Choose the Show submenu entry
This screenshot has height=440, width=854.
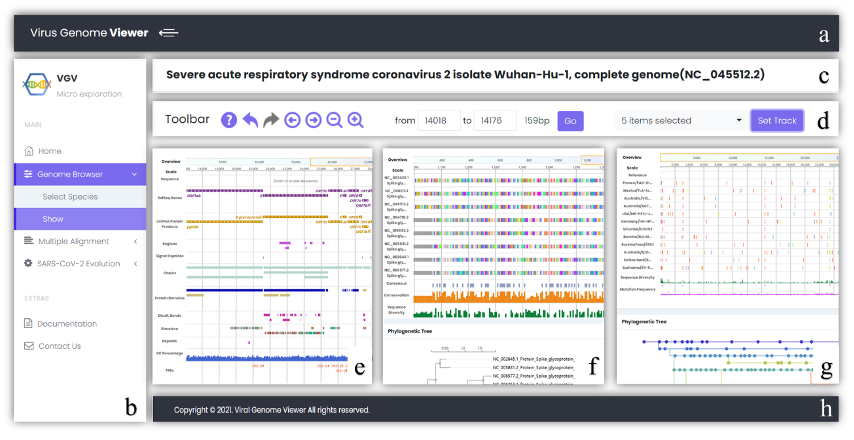click(x=80, y=219)
